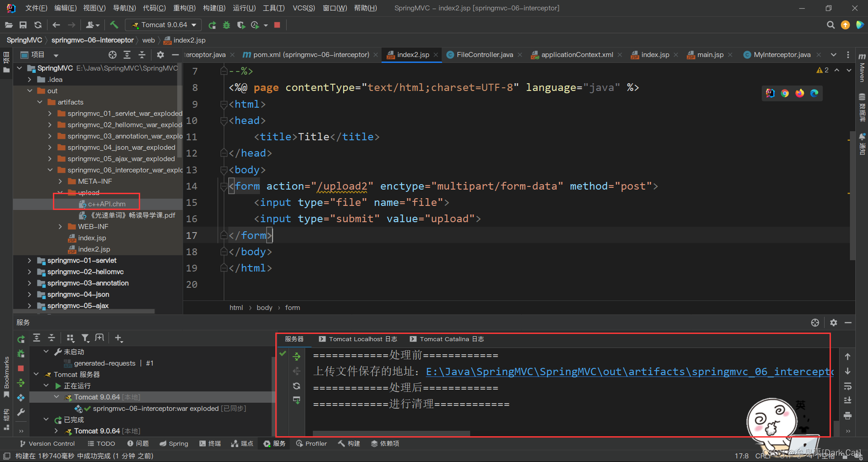Click the print icon beside console

click(848, 415)
